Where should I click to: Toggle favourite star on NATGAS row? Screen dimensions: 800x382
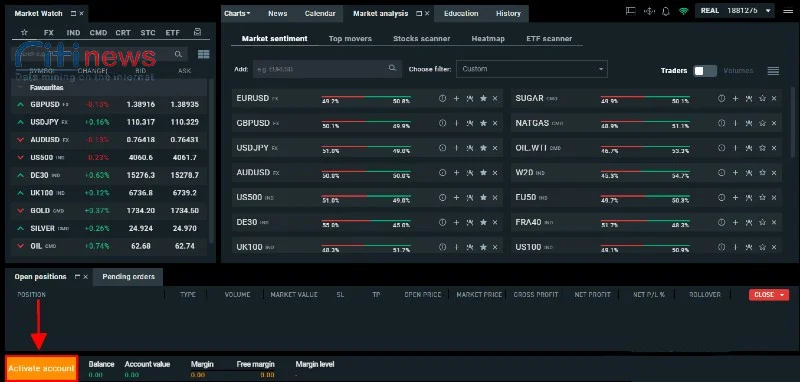click(x=762, y=123)
